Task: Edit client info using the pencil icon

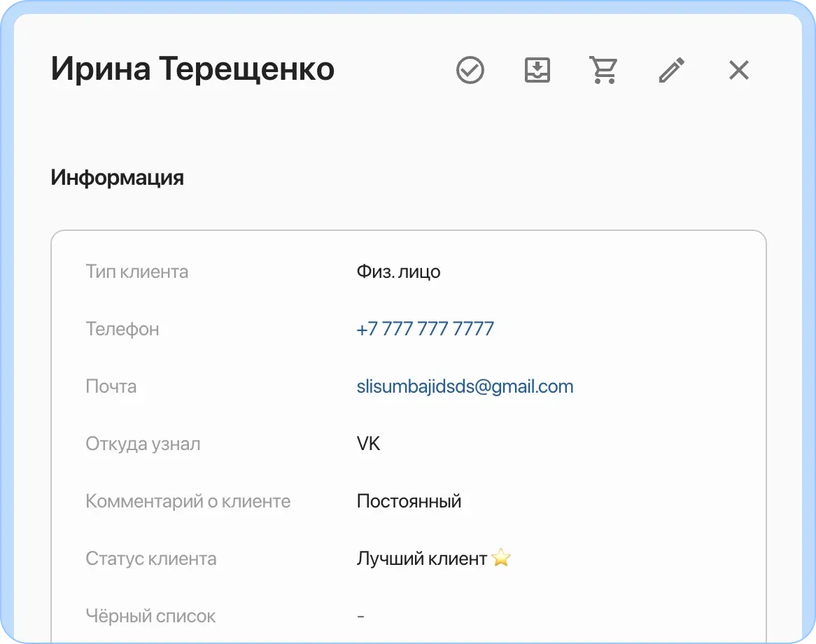Action: pyautogui.click(x=671, y=70)
